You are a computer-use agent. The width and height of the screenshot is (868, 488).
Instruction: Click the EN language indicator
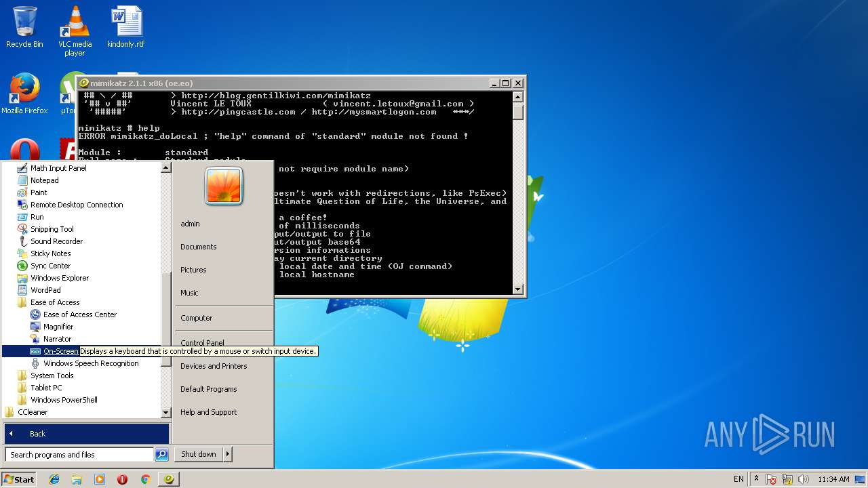tap(738, 479)
